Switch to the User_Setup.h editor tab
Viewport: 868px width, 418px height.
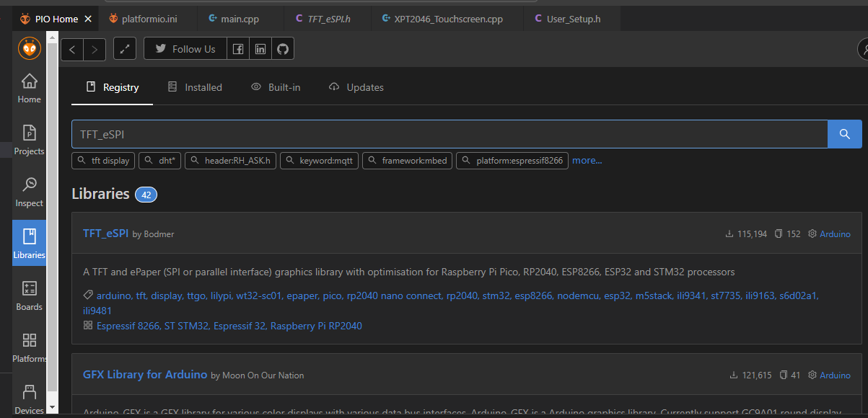tap(573, 19)
